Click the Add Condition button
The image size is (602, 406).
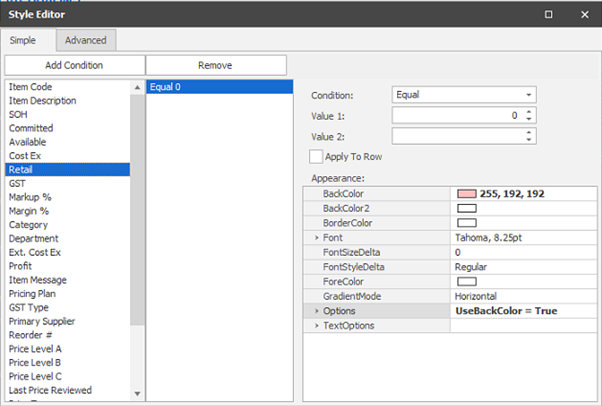point(74,65)
